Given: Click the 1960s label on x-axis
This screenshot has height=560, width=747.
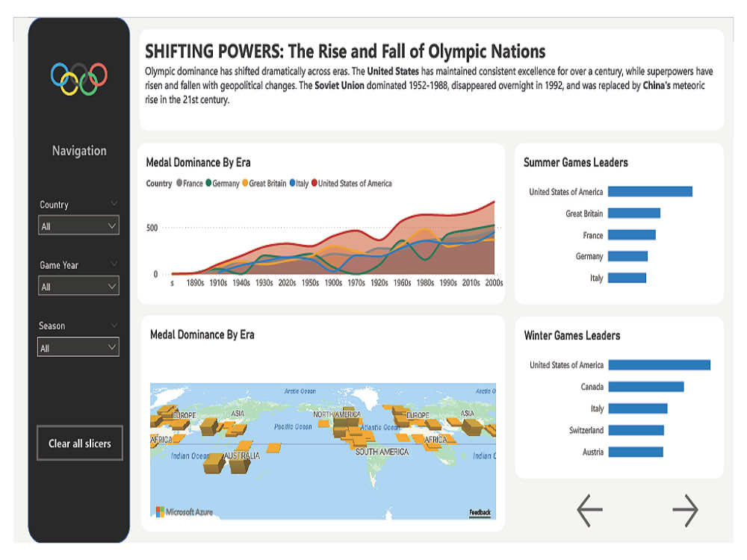Looking at the screenshot, I should point(402,283).
